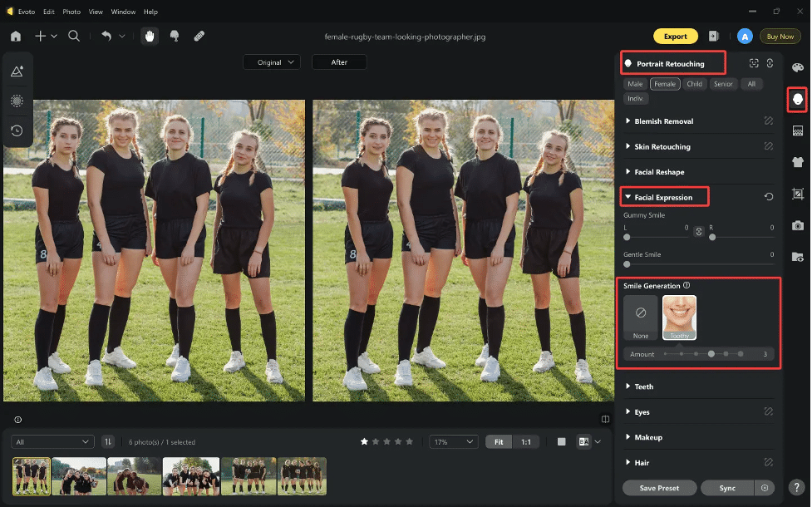Click the Export button
Screen dimensions: 812x507
coord(676,37)
